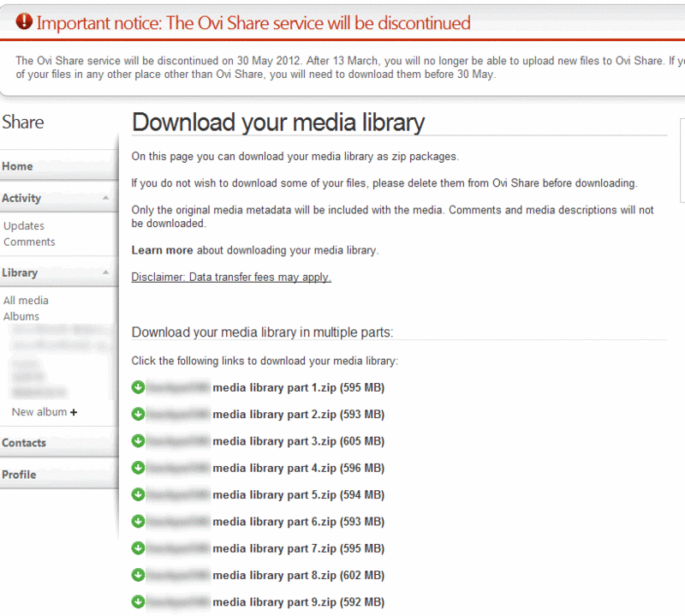Click the green download icon for part 6.zip
Screen dimensions: 685x616
pyautogui.click(x=138, y=522)
